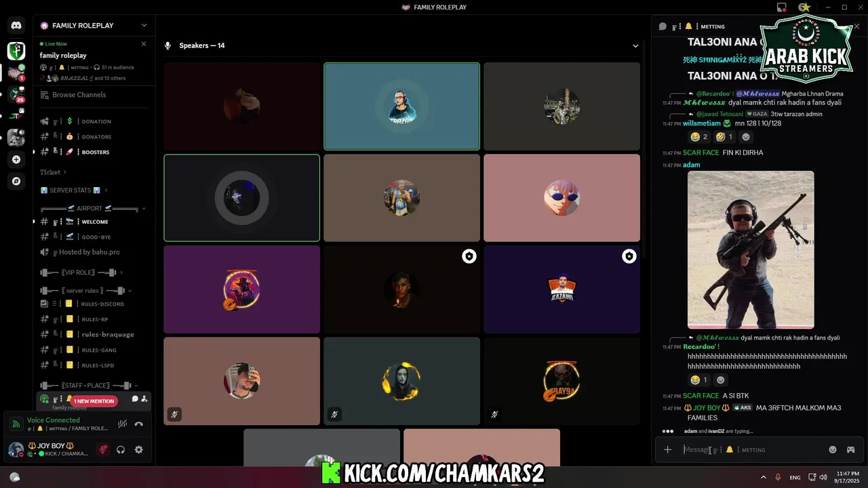Image resolution: width=868 pixels, height=488 pixels.
Task: Dismiss the Live Now stage banner
Action: [144, 43]
